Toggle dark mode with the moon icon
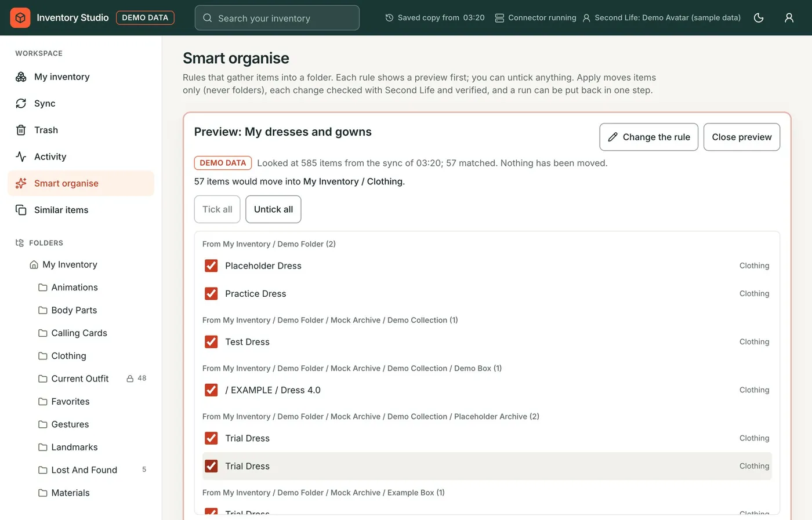The height and width of the screenshot is (520, 812). coord(759,18)
